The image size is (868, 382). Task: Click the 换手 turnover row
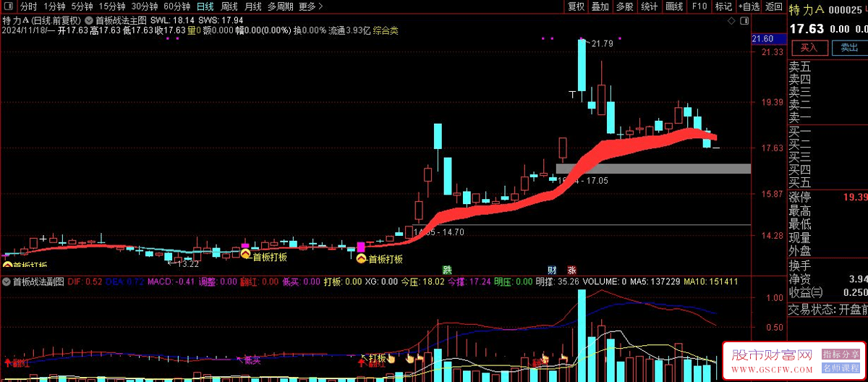828,266
